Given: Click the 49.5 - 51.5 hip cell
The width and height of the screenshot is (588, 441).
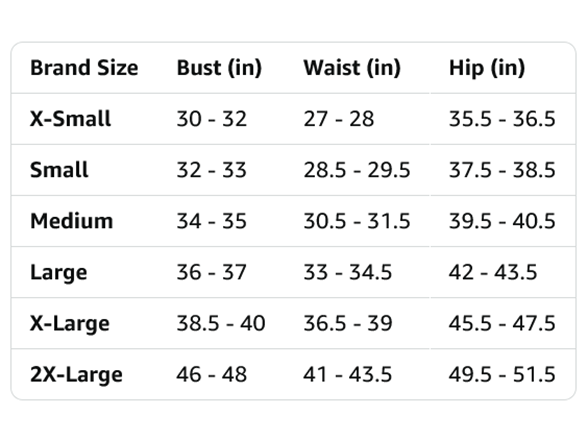Looking at the screenshot, I should coord(502,374).
